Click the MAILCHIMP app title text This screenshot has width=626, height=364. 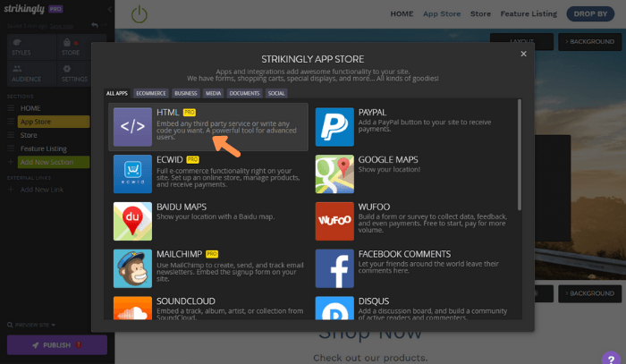[179, 254]
